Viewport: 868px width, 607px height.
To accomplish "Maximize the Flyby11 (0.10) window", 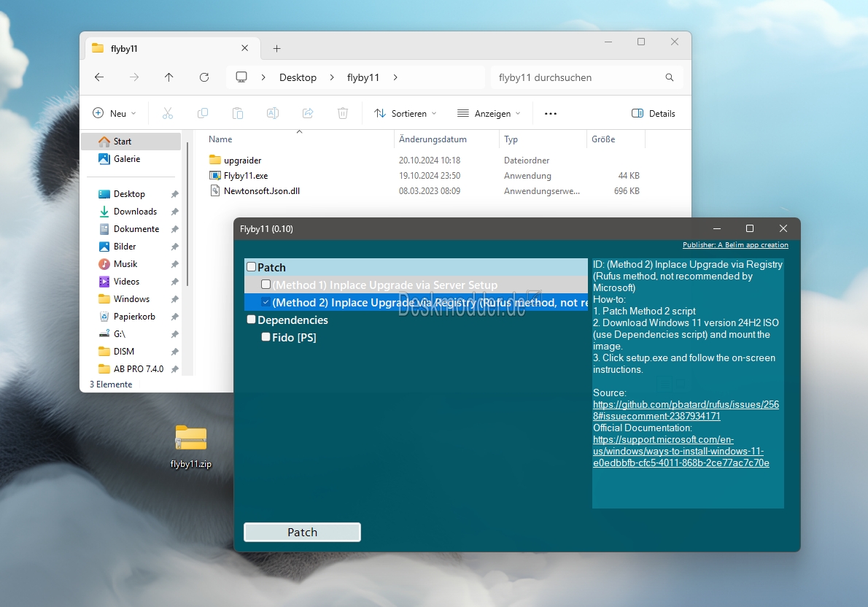I will (750, 229).
